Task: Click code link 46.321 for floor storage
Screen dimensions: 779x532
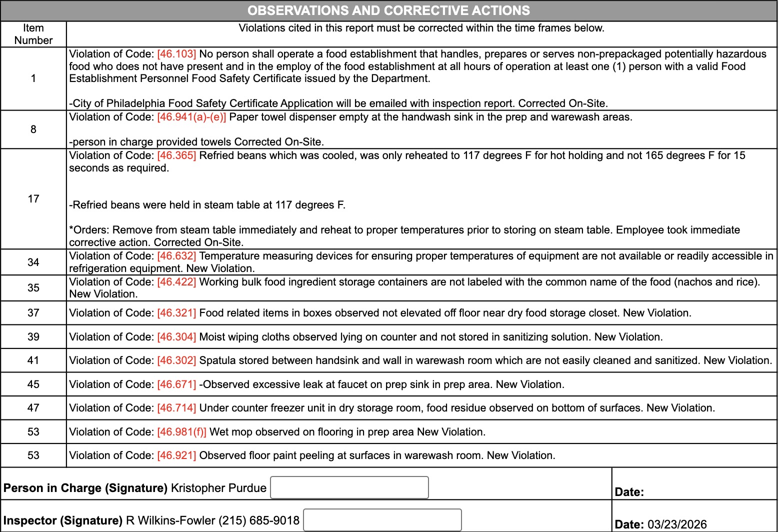Action: 176,313
